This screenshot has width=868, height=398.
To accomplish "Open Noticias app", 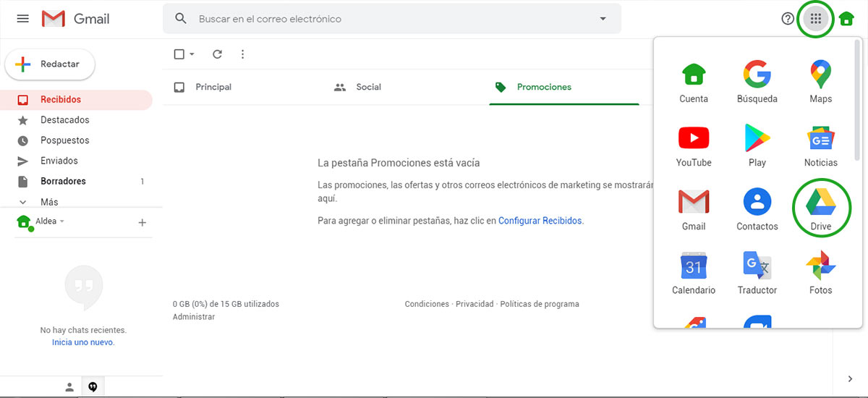I will pos(821,146).
